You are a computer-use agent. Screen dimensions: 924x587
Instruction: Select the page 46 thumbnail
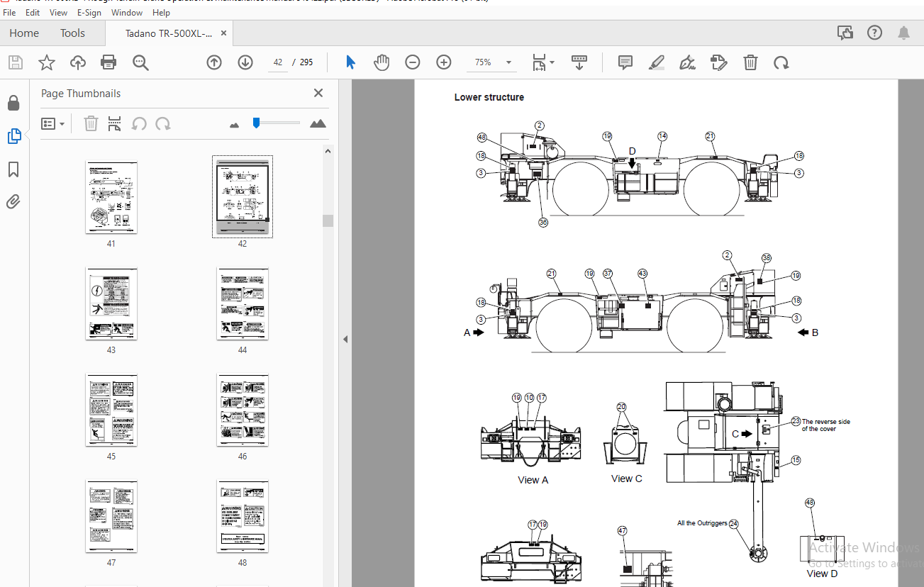[243, 410]
